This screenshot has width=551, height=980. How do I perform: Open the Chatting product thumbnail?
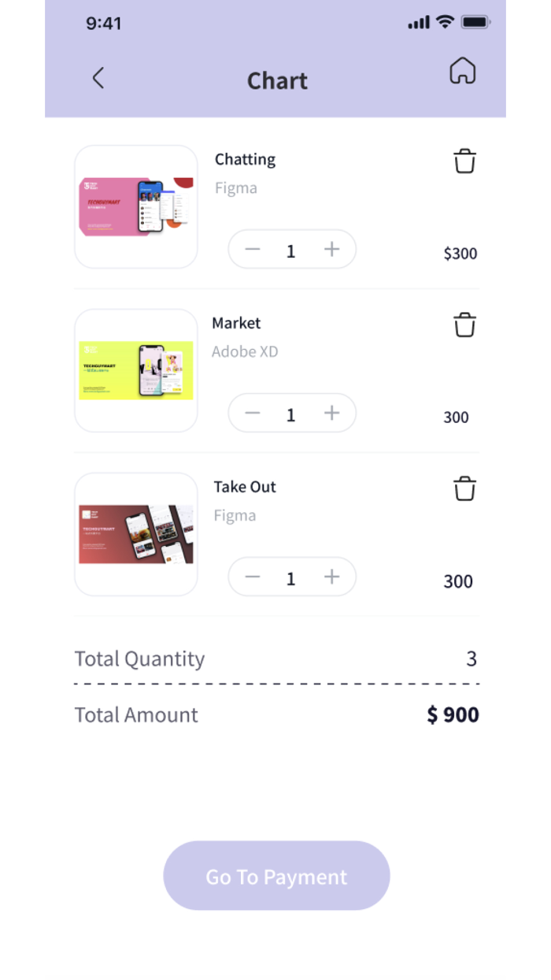point(136,207)
